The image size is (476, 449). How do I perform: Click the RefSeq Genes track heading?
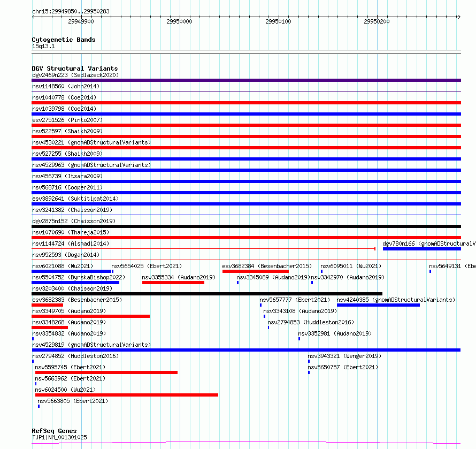[x=54, y=431]
